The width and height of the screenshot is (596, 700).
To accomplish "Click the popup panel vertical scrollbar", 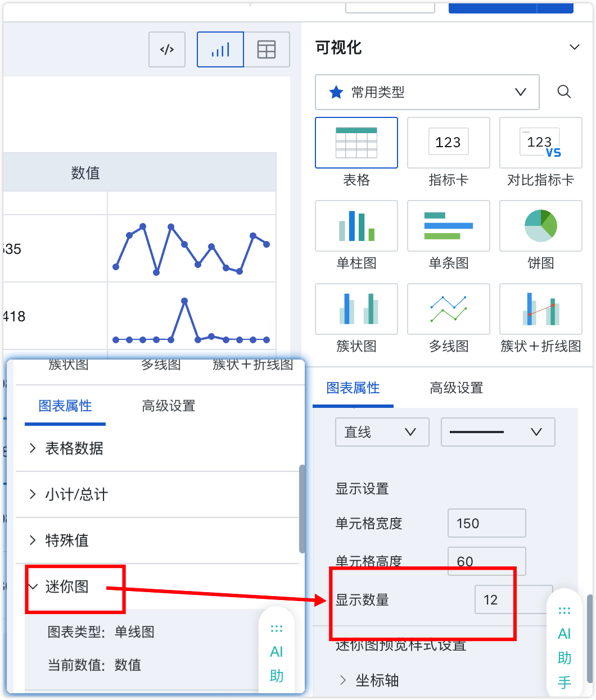I will (302, 508).
